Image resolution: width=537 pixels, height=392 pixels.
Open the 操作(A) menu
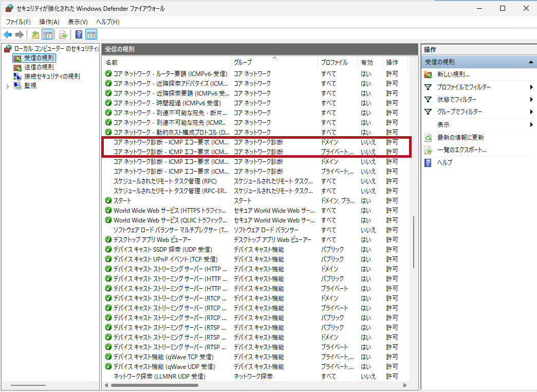[49, 22]
